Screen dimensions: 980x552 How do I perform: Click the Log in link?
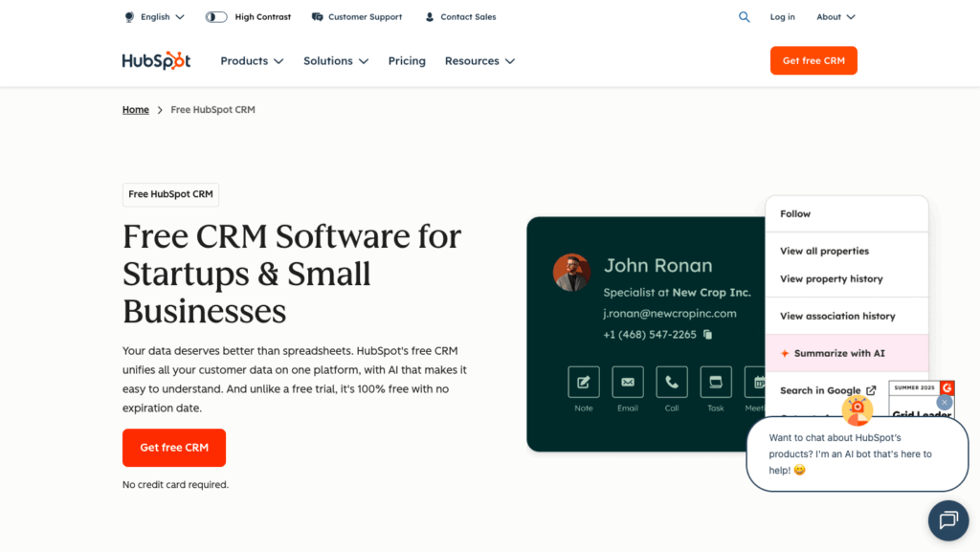(782, 17)
